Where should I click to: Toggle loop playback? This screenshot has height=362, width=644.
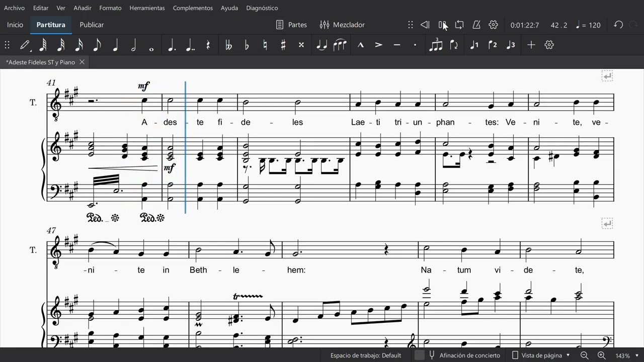click(459, 25)
